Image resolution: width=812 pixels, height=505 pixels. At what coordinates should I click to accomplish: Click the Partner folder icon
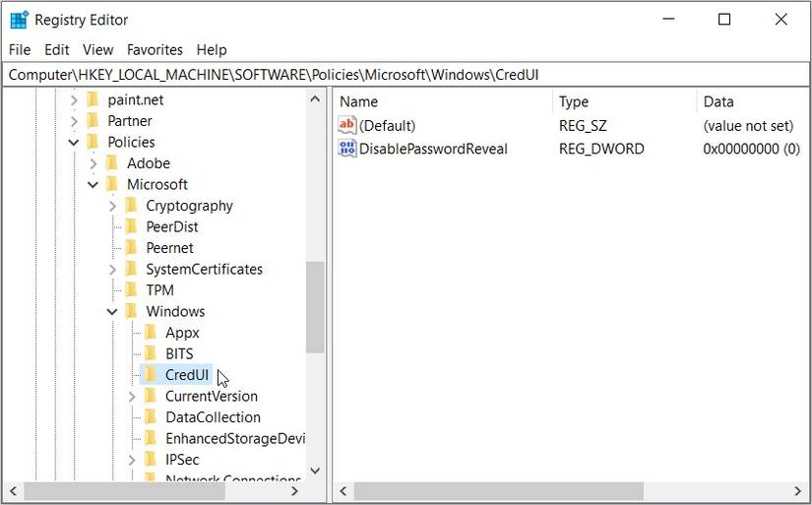pos(94,121)
